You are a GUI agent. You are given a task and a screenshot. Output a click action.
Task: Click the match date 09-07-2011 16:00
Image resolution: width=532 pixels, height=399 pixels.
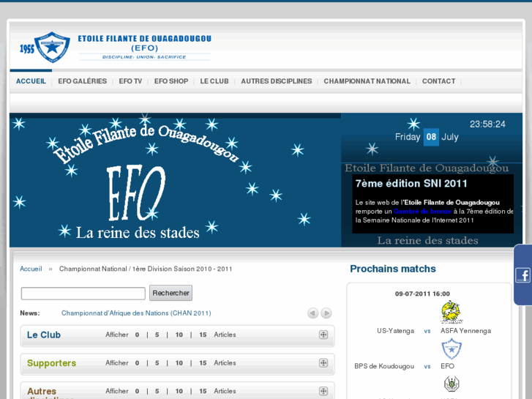[422, 294]
